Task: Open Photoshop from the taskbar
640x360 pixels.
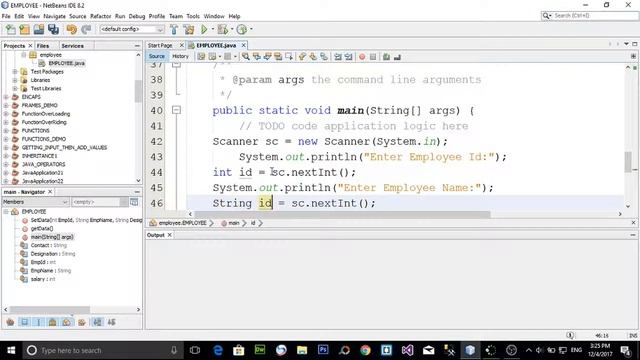Action: pyautogui.click(x=323, y=350)
